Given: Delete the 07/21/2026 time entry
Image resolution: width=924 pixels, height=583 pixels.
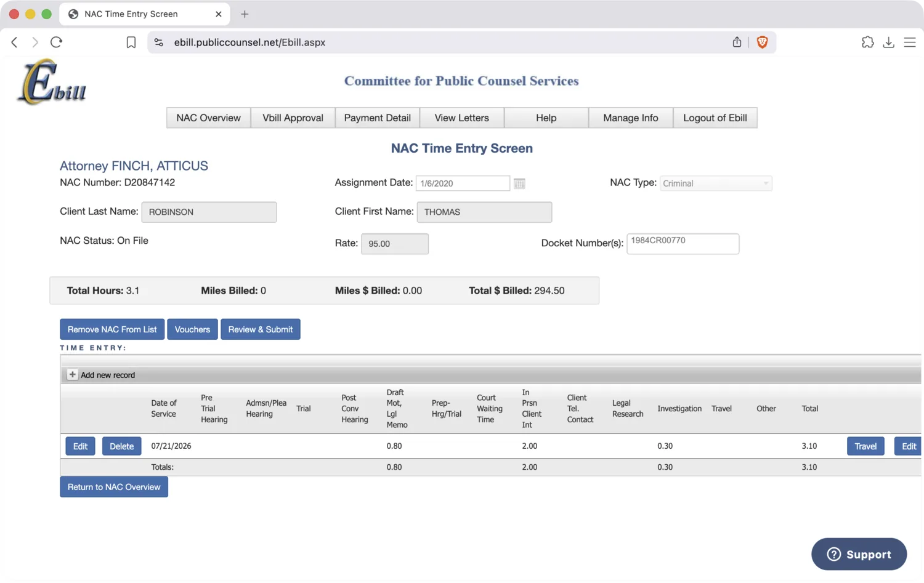Looking at the screenshot, I should tap(121, 446).
